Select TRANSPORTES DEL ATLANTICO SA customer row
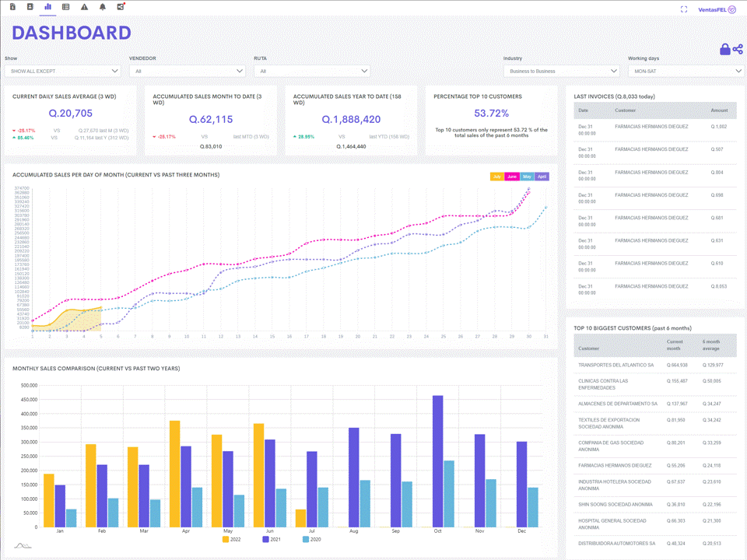Screen dimensions: 747x560 [x=655, y=366]
